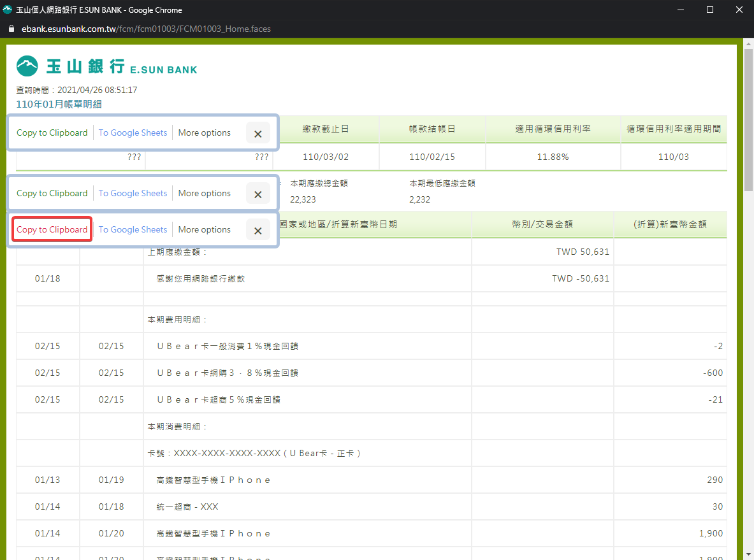Click the 22,323 total amount due
The image size is (754, 560).
(x=303, y=199)
